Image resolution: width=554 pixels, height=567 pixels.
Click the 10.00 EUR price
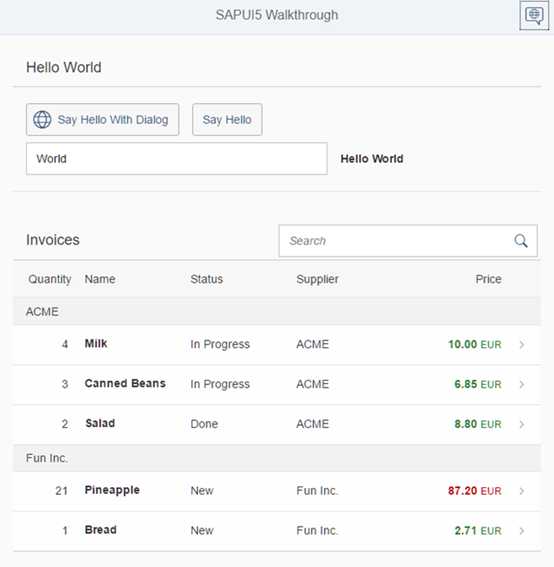(x=475, y=344)
